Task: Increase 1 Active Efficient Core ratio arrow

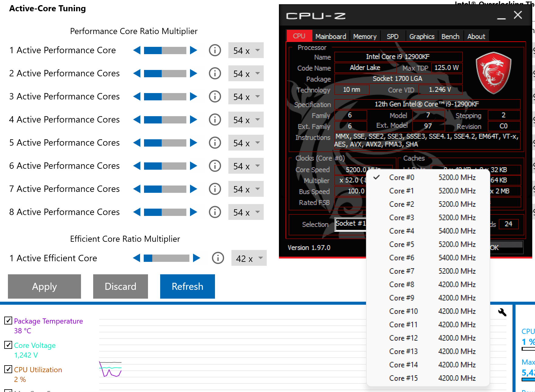Action: (197, 258)
